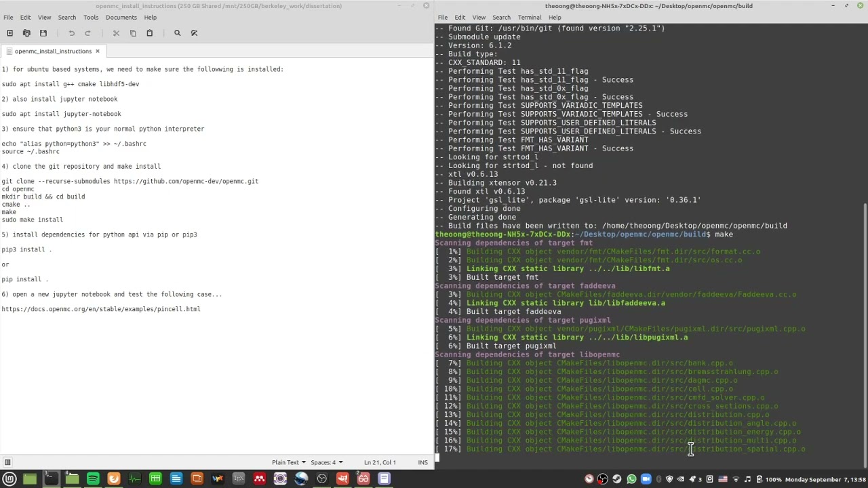Create a new document in text editor
The image size is (868, 488).
pos(9,33)
